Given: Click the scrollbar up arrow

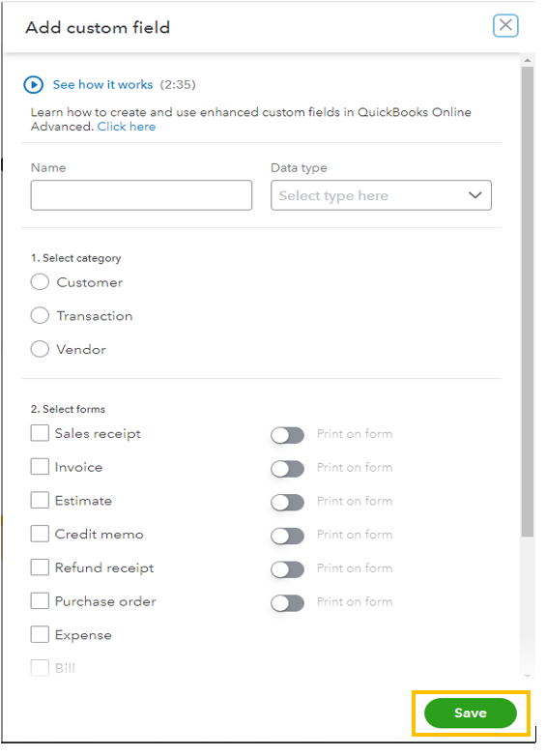Looking at the screenshot, I should pyautogui.click(x=528, y=60).
